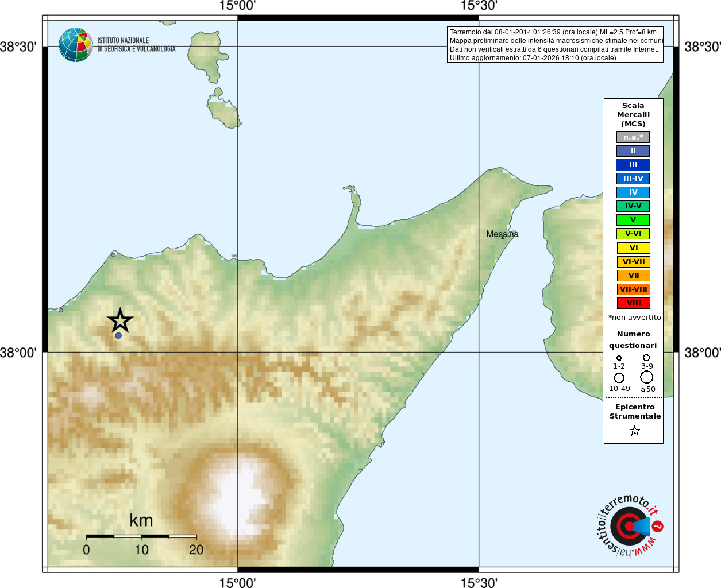The height and width of the screenshot is (588, 721).
Task: Click the km scale bar
Action: coord(141,536)
